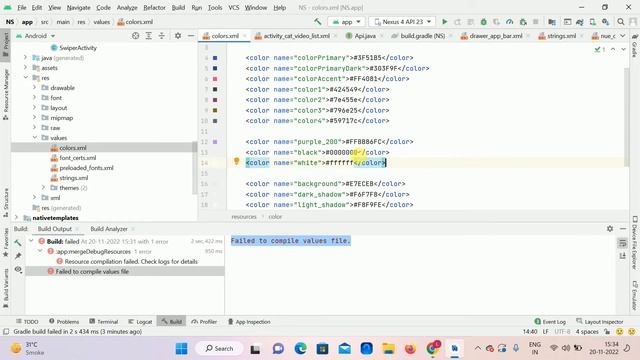Image resolution: width=640 pixels, height=360 pixels.
Task: Click colorPrimary gutter color swatch
Action: [215, 58]
